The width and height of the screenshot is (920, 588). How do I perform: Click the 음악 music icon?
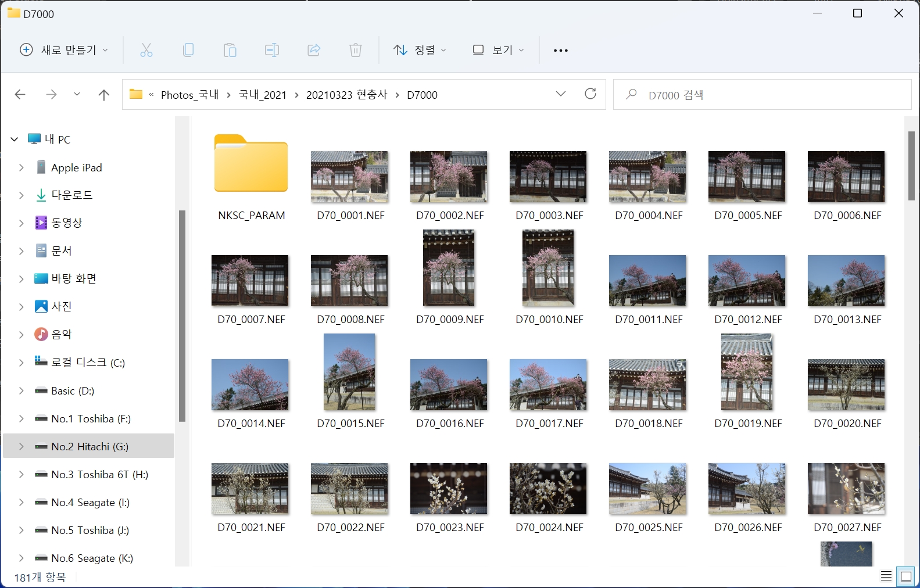click(x=41, y=334)
